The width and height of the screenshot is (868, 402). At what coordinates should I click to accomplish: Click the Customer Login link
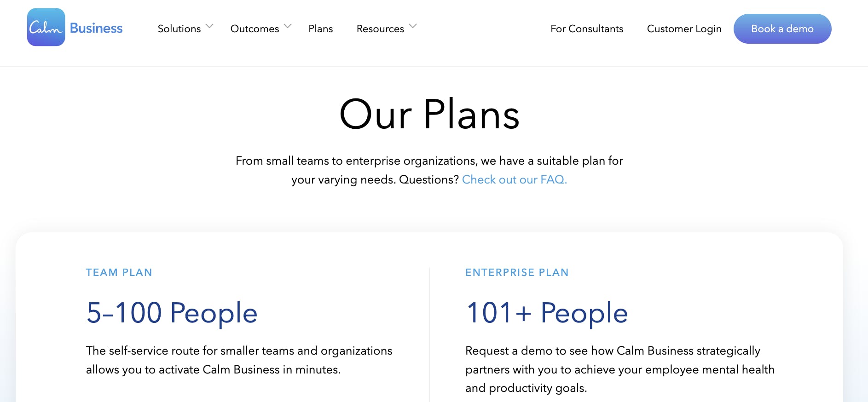pos(684,29)
